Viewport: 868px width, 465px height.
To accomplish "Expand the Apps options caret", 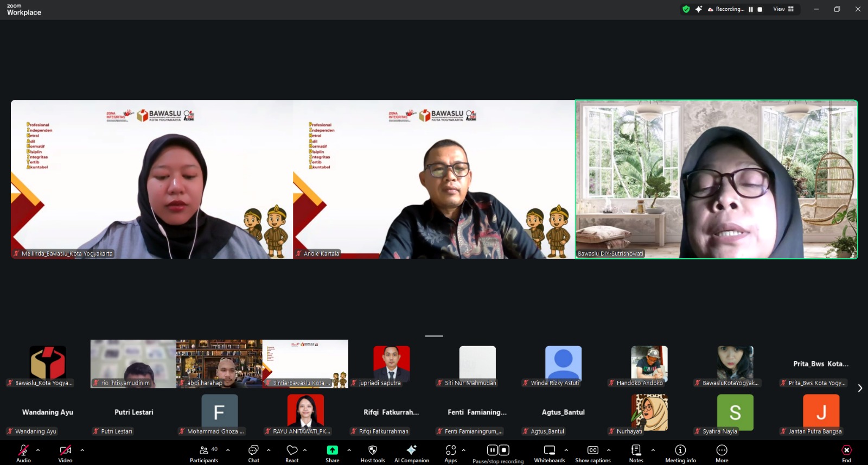I will coord(463,450).
